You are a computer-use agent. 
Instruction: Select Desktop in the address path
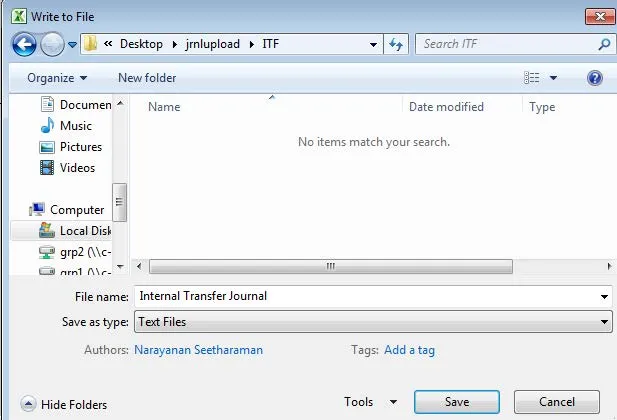141,44
